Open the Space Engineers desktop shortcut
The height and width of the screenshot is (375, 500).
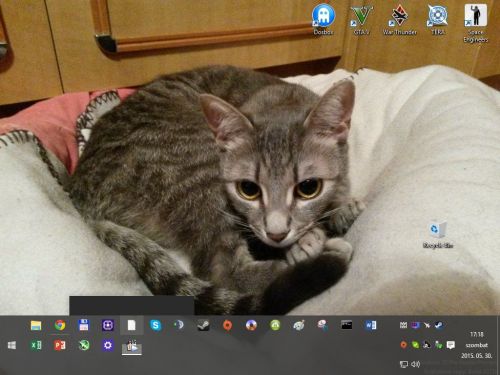pos(476,23)
